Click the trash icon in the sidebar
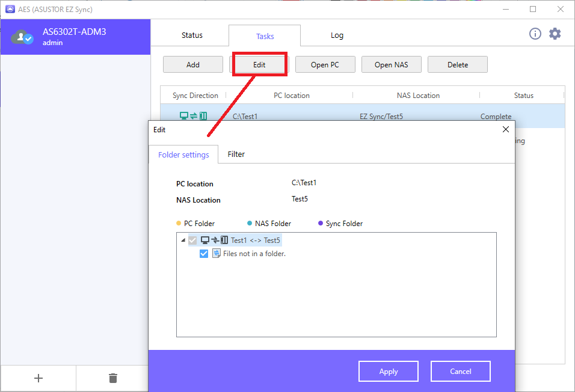Screen dimensions: 575x392 (x=113, y=378)
